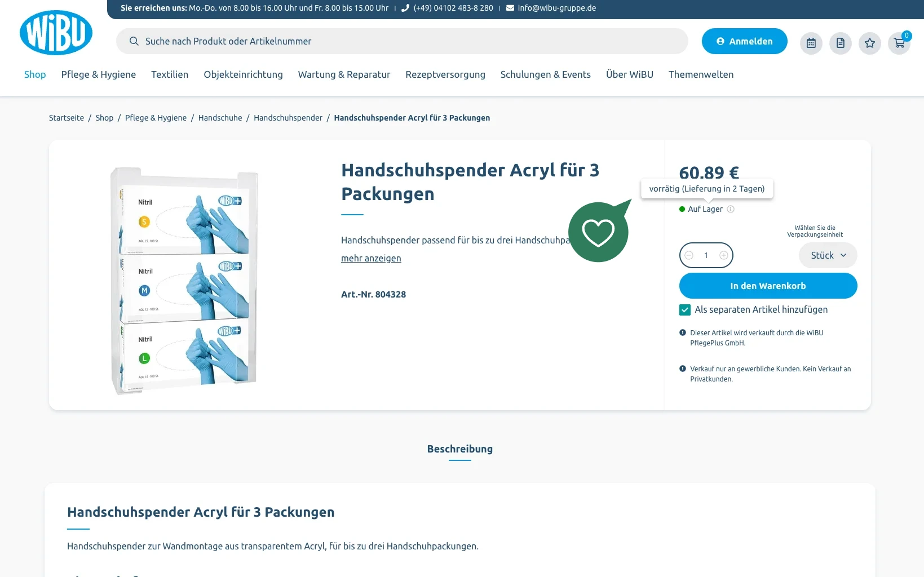Click the quantity value field
Viewport: 924px width, 577px height.
tap(706, 255)
